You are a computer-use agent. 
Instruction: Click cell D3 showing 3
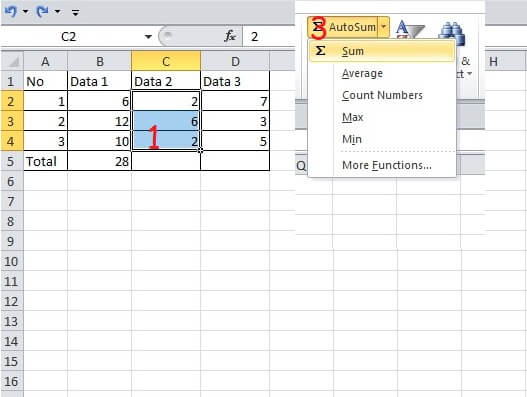pos(235,121)
